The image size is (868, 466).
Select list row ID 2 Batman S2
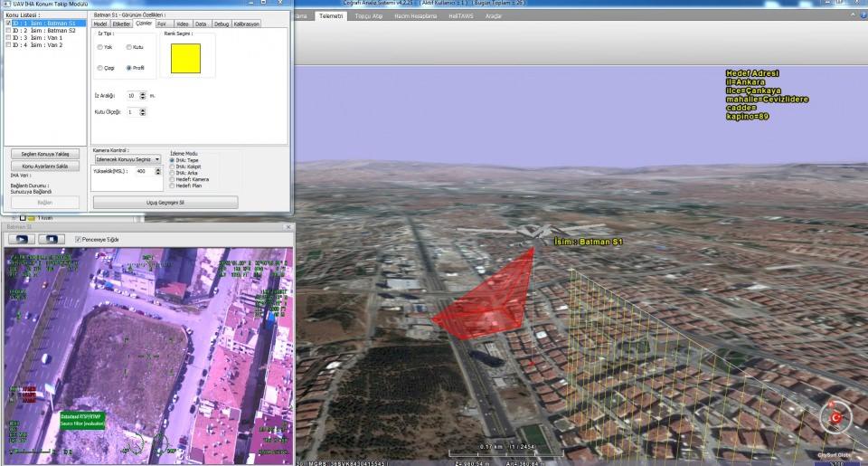44,31
